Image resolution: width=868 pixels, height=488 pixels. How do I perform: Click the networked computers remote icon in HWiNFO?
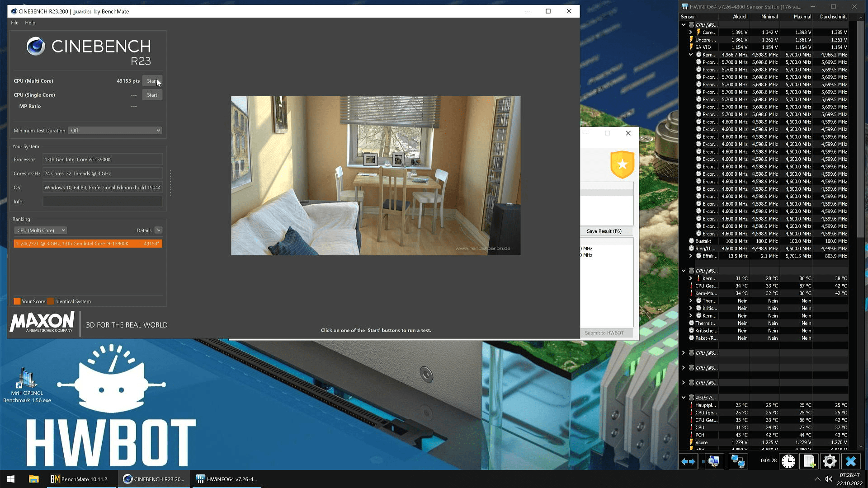tap(738, 461)
